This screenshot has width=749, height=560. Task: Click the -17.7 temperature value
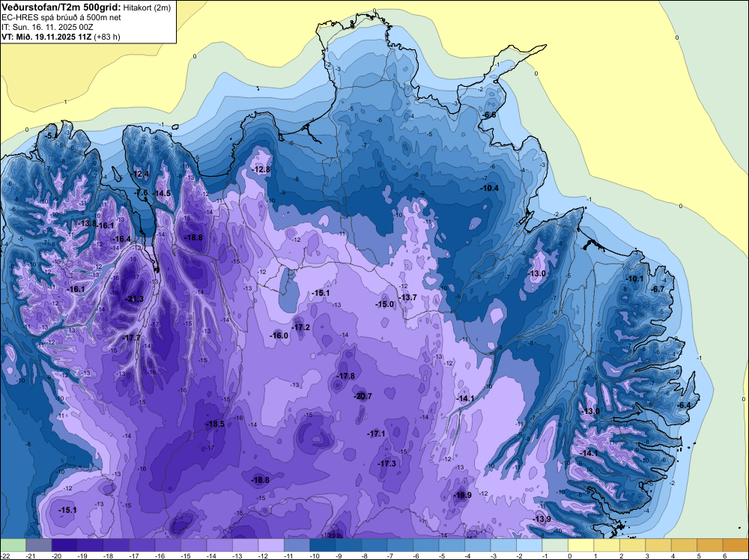point(132,338)
